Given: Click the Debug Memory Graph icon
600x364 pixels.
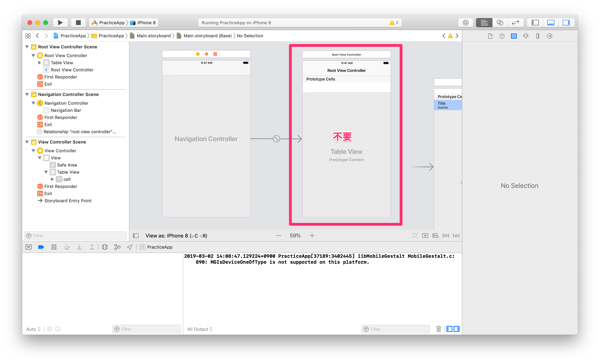Looking at the screenshot, I should (x=117, y=247).
